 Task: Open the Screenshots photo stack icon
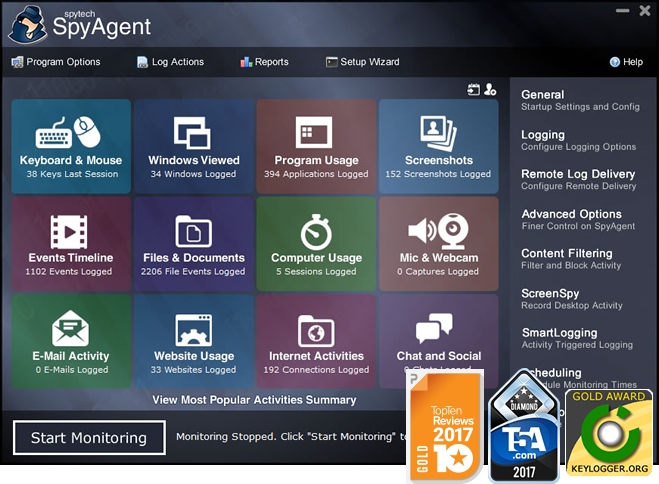point(438,133)
